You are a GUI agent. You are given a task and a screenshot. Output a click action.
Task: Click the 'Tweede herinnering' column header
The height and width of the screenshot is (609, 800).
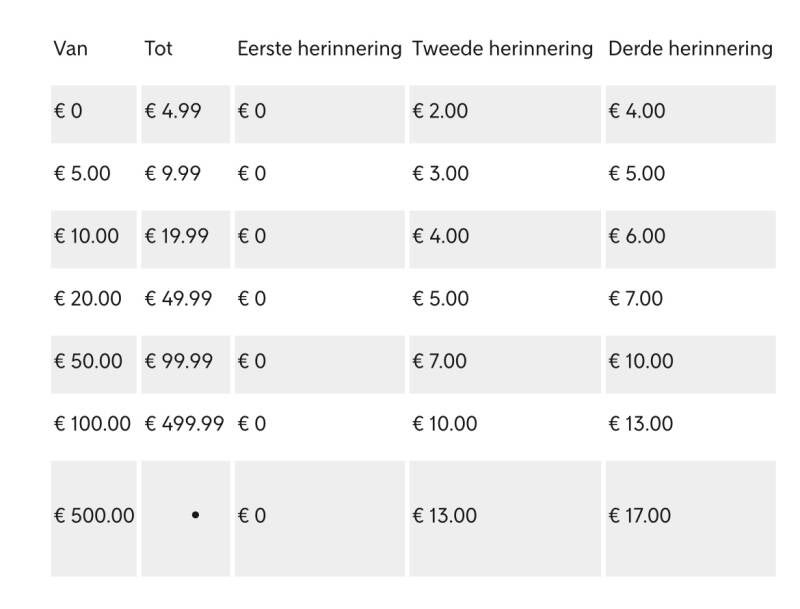pos(502,48)
